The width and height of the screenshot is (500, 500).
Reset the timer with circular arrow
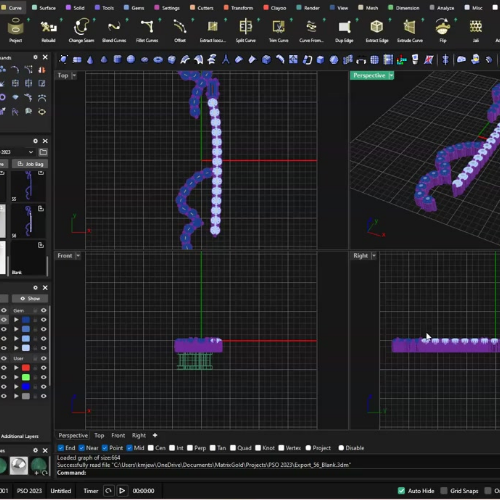(x=108, y=491)
